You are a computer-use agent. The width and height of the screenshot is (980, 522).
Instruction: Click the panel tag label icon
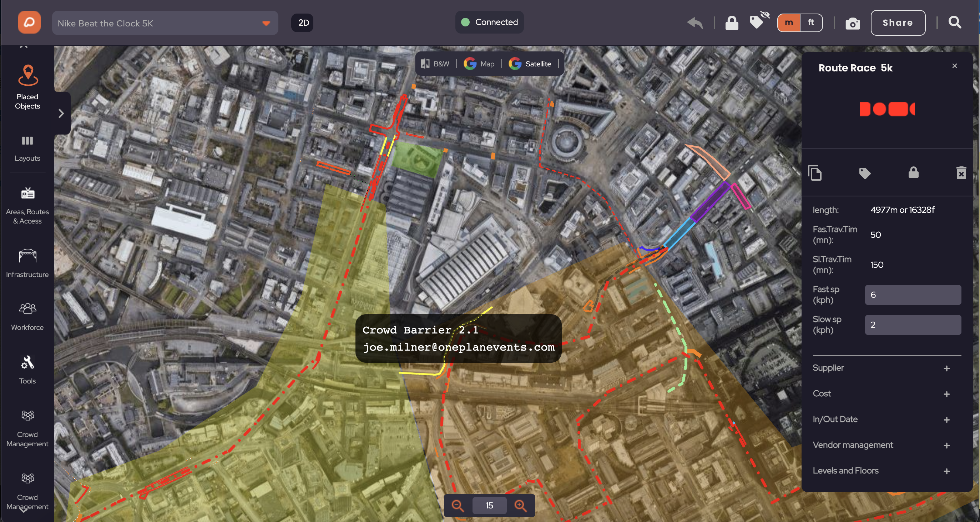[865, 173]
